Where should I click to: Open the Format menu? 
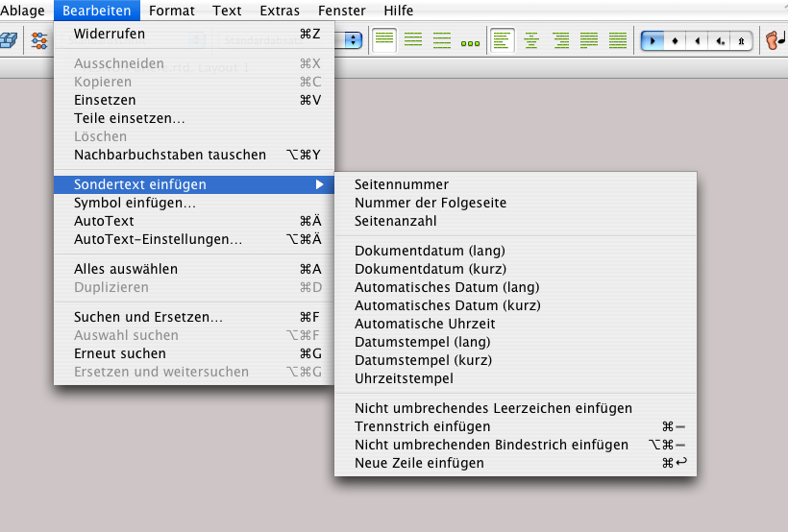pyautogui.click(x=172, y=11)
